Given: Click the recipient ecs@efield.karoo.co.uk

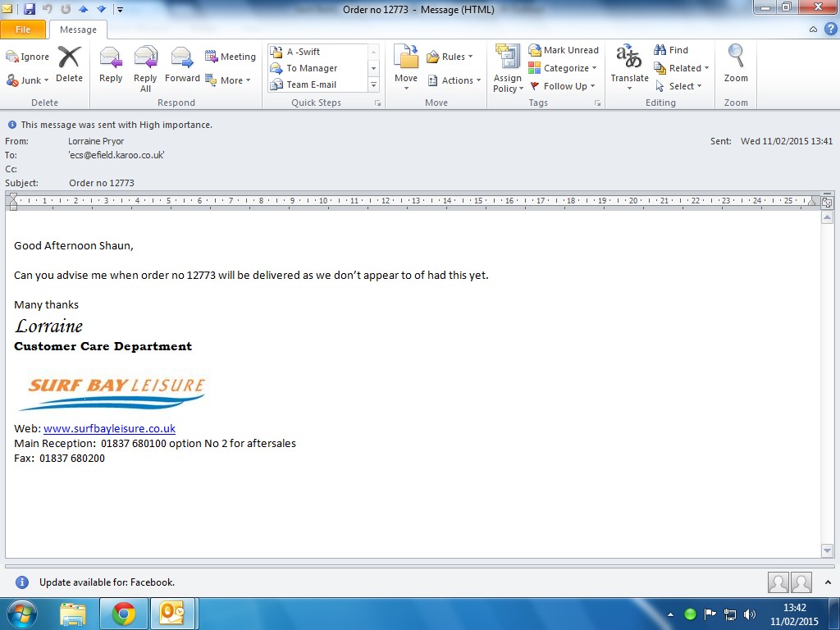Looking at the screenshot, I should coord(116,155).
